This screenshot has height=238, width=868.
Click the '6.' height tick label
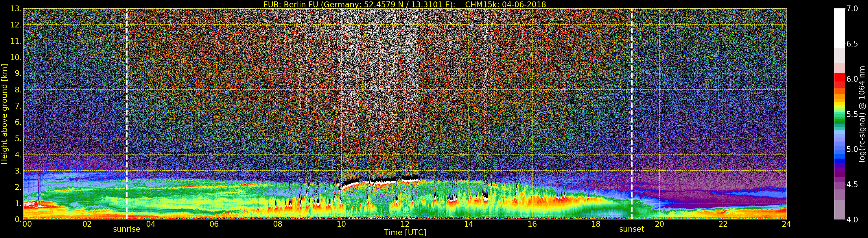[18, 122]
